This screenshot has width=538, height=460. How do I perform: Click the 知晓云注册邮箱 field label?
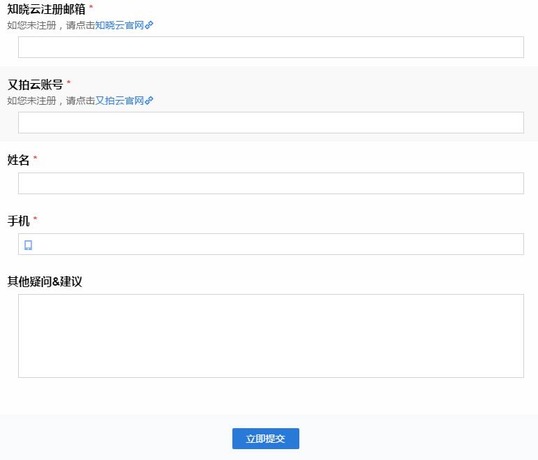tap(46, 9)
